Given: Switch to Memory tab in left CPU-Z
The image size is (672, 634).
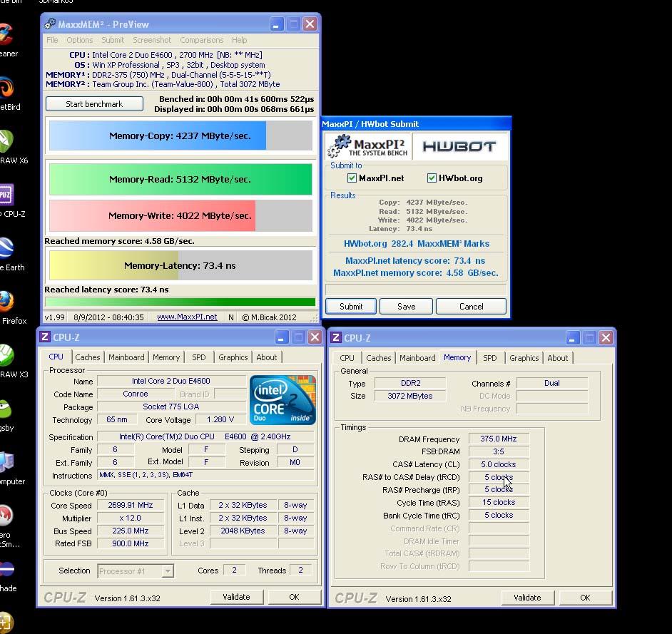Looking at the screenshot, I should pyautogui.click(x=166, y=357).
